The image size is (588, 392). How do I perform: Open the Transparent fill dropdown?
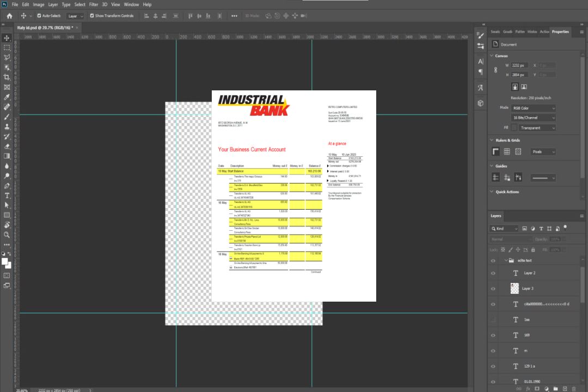click(537, 128)
